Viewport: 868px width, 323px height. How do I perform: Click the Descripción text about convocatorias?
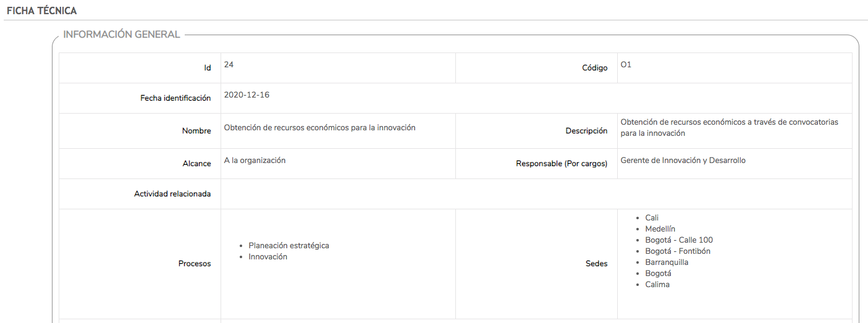(x=730, y=128)
